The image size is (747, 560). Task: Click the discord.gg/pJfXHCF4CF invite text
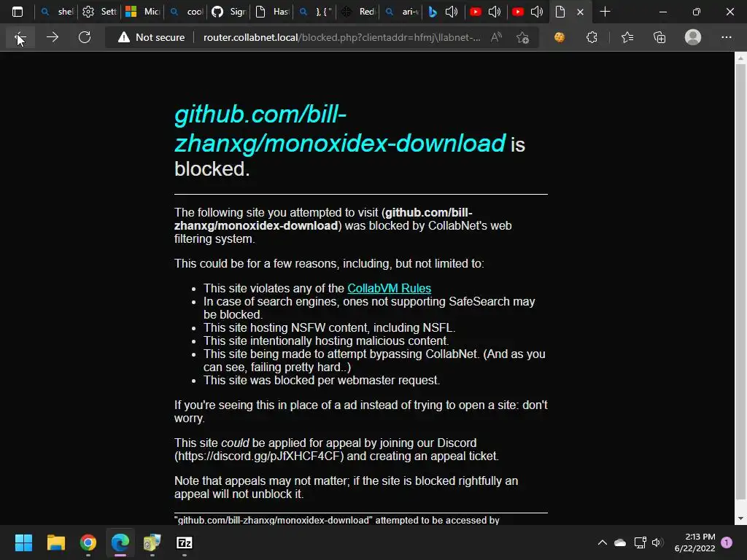(x=259, y=456)
